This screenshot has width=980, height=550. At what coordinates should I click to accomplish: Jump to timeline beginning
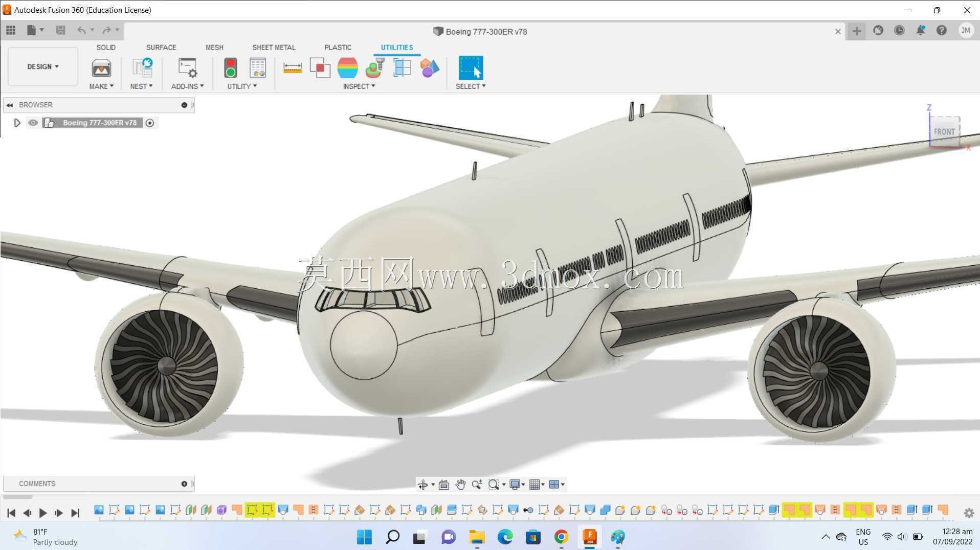coord(11,513)
